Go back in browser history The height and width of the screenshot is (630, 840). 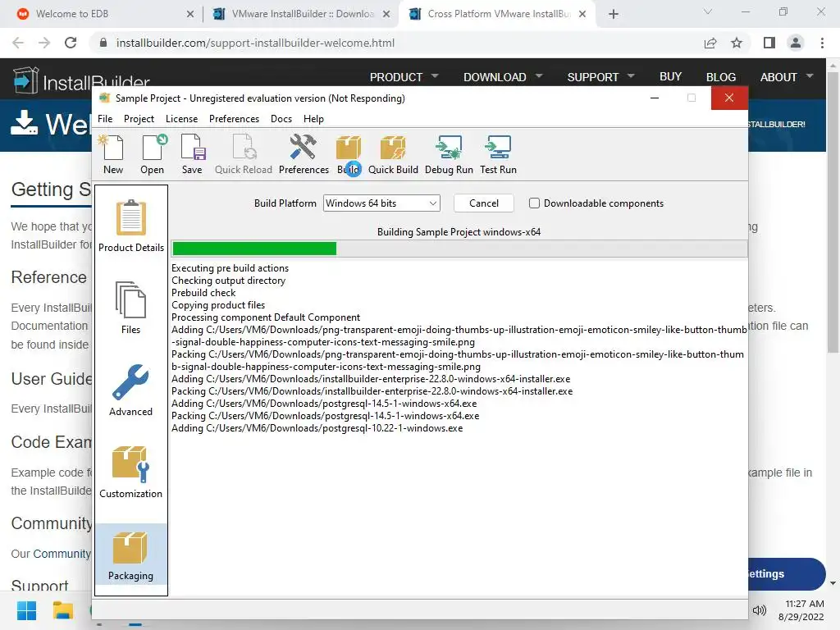coord(18,43)
